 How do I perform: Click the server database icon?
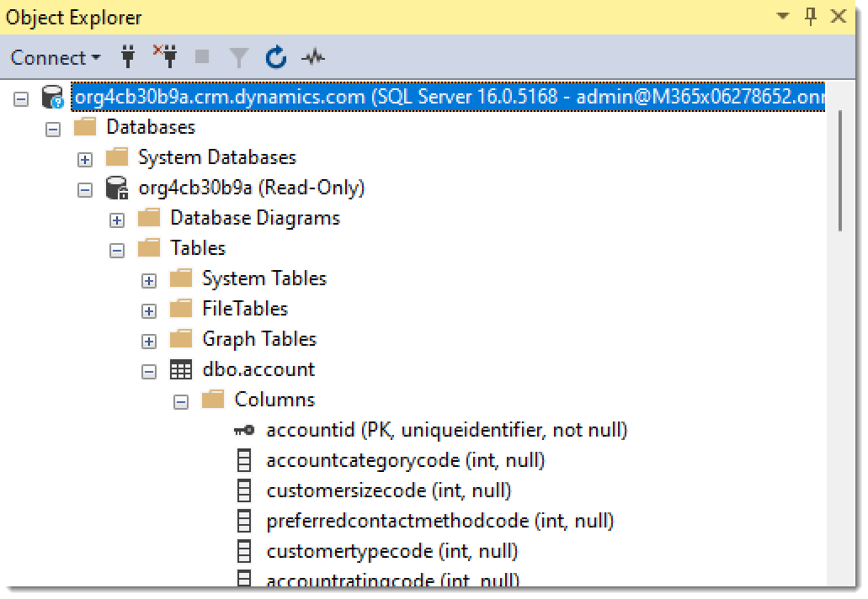(x=52, y=97)
